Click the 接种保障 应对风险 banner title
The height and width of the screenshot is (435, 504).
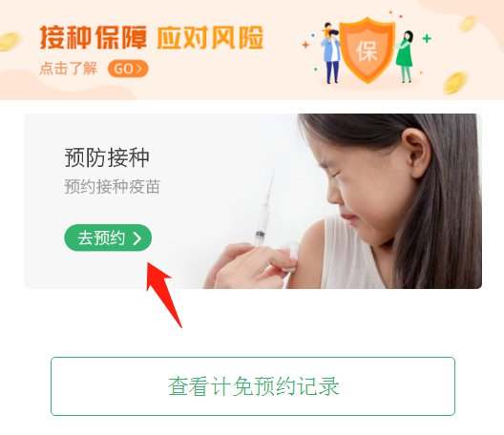[x=152, y=37]
